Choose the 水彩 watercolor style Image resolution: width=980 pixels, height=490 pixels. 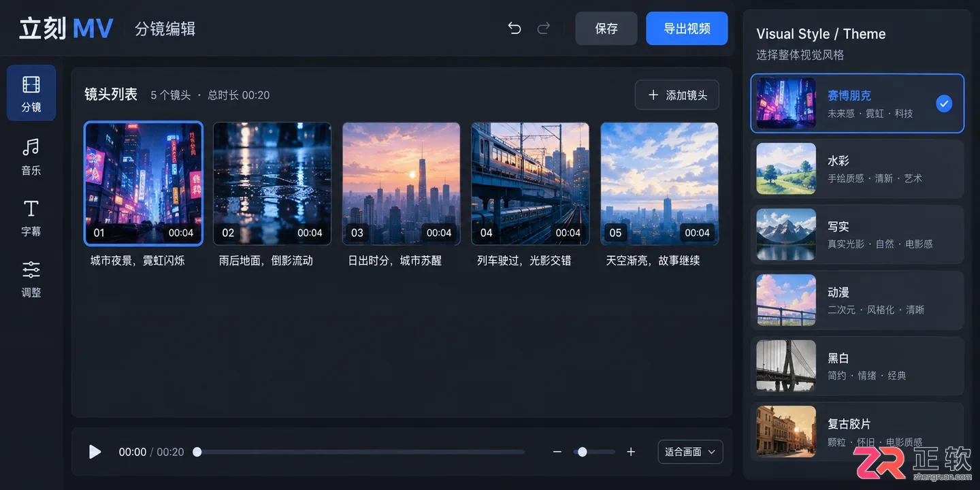857,169
